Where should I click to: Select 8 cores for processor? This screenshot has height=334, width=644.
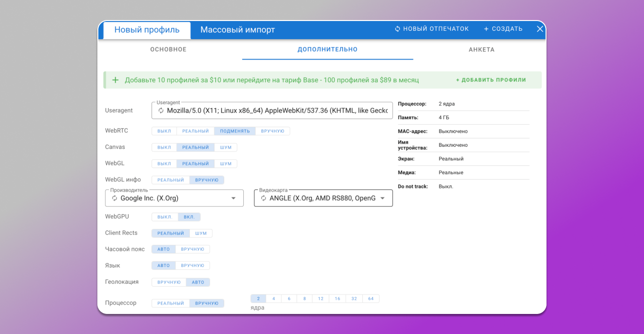[x=304, y=298]
